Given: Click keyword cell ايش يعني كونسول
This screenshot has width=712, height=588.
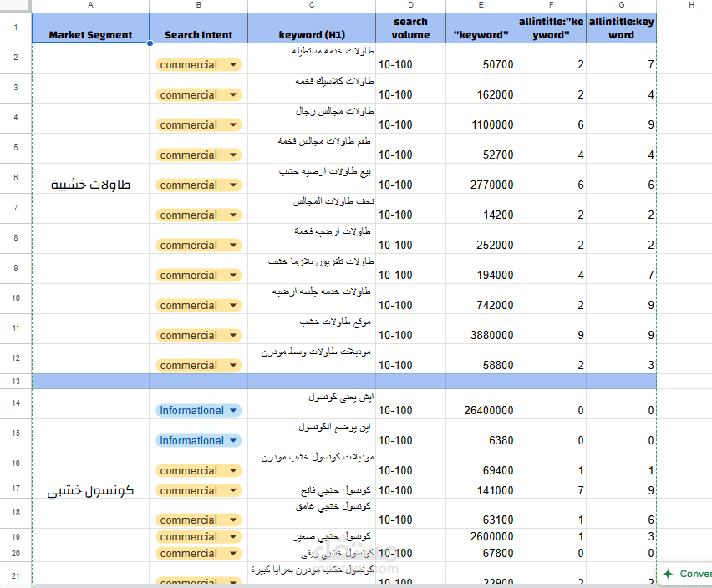Looking at the screenshot, I should click(312, 403).
